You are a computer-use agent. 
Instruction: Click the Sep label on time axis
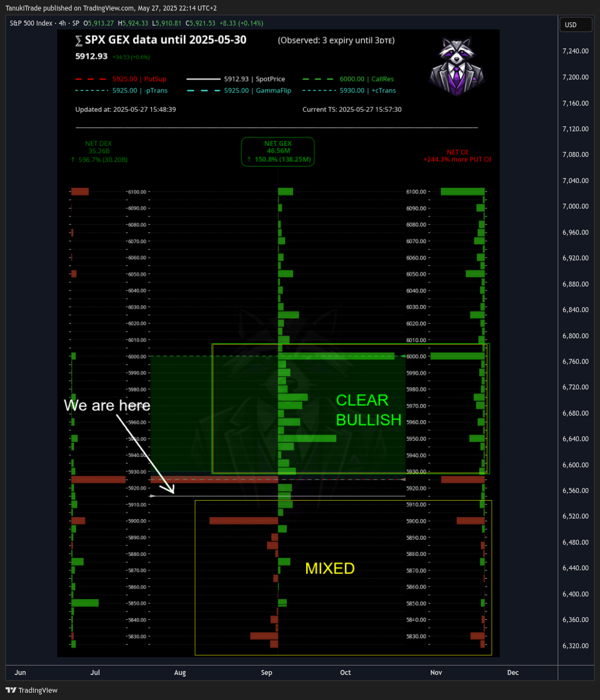tap(267, 673)
